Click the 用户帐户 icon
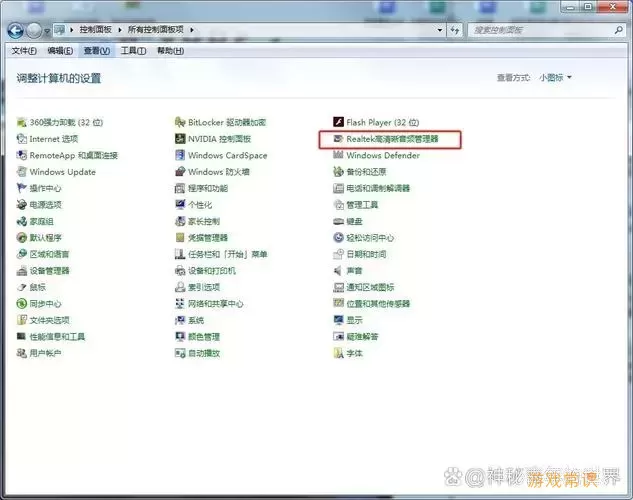 tap(21, 353)
